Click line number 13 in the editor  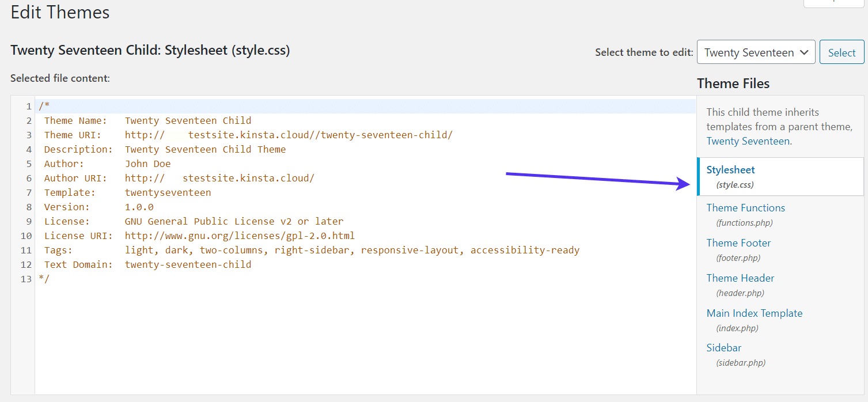pos(26,278)
